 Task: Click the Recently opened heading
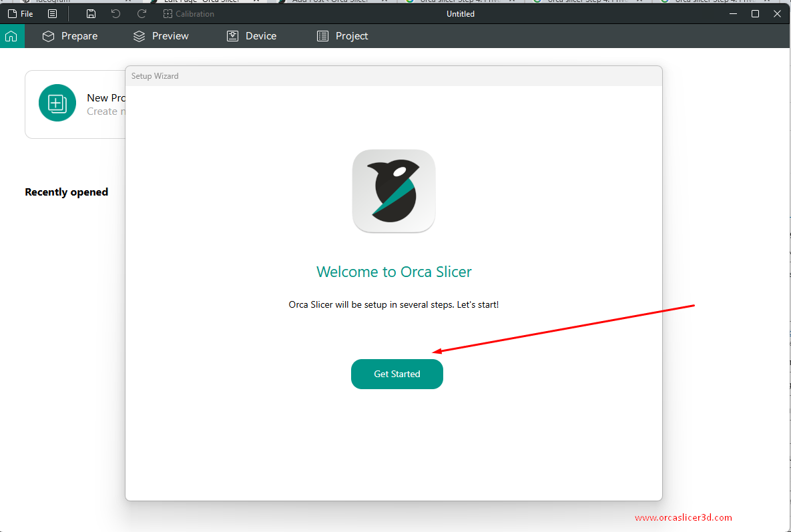67,192
